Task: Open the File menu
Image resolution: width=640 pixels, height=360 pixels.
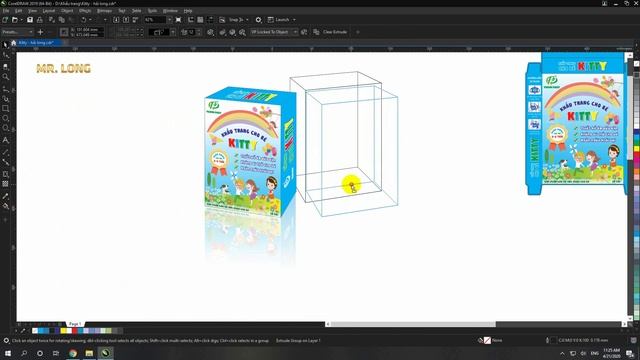Action: [x=6, y=11]
